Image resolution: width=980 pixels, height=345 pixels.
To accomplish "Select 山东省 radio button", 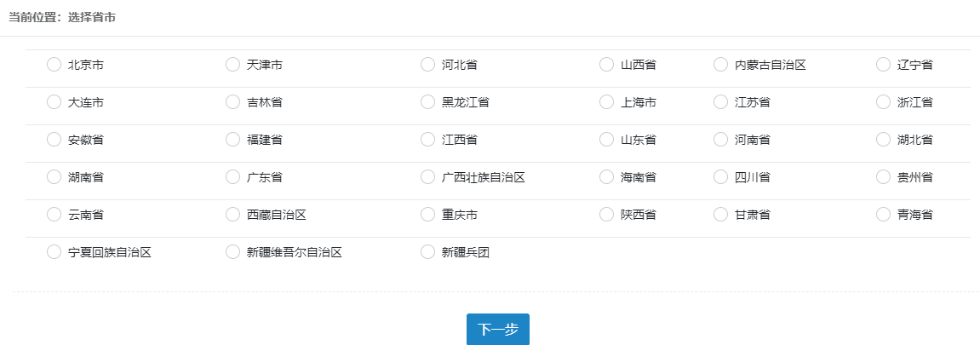I will click(606, 140).
